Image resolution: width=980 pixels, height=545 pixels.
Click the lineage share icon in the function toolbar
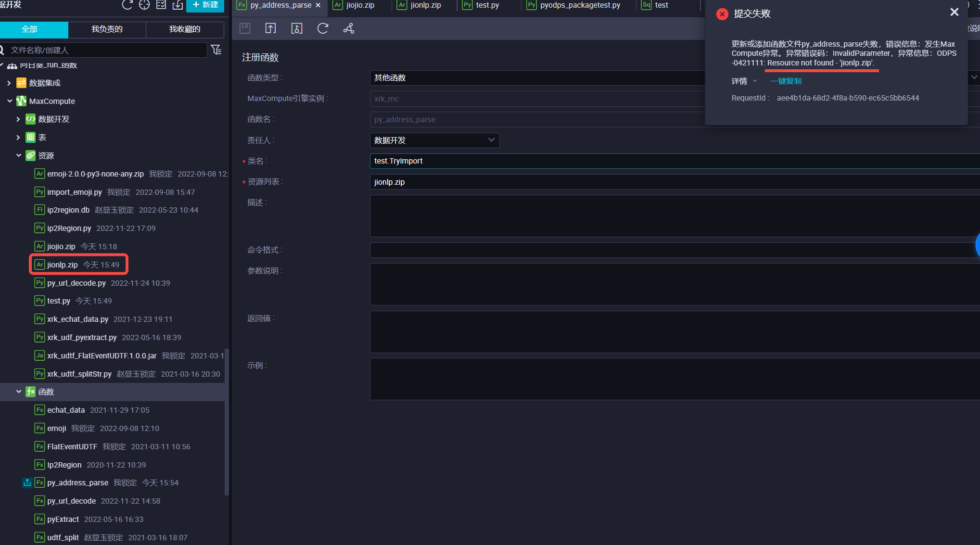tap(349, 28)
